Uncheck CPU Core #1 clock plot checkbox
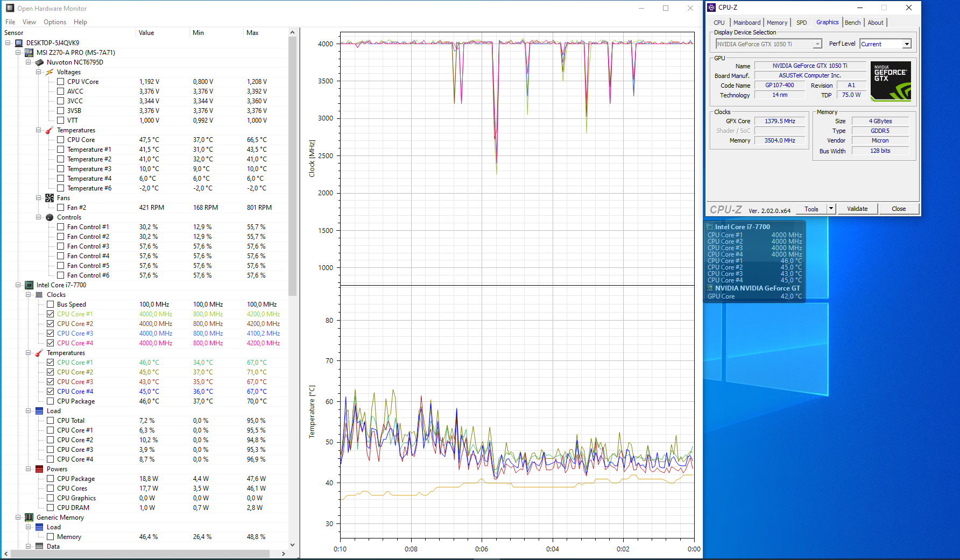 (50, 314)
